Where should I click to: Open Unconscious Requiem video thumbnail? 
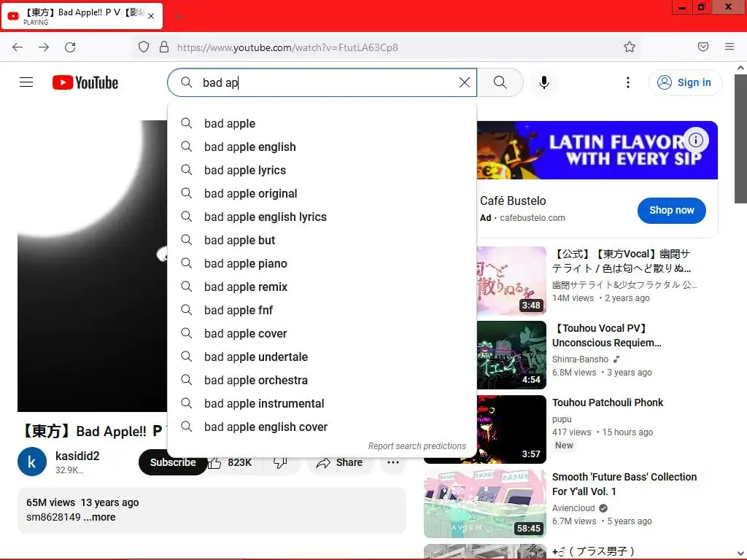511,355
